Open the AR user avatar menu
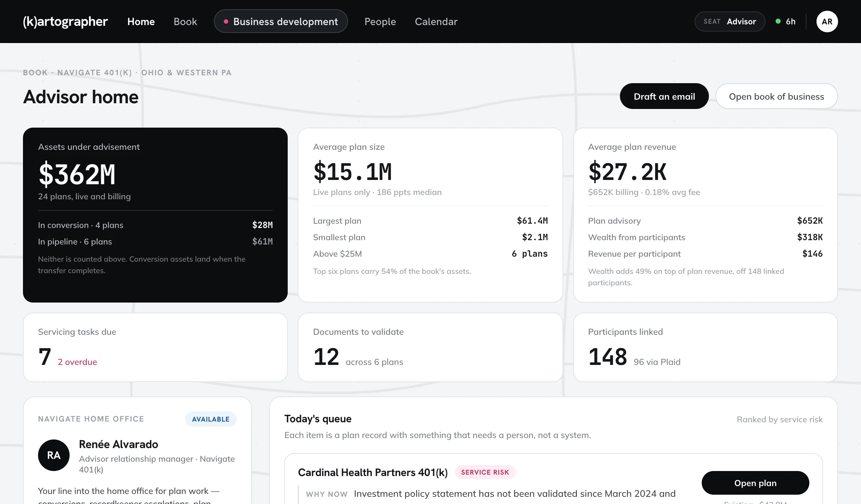 (x=827, y=22)
